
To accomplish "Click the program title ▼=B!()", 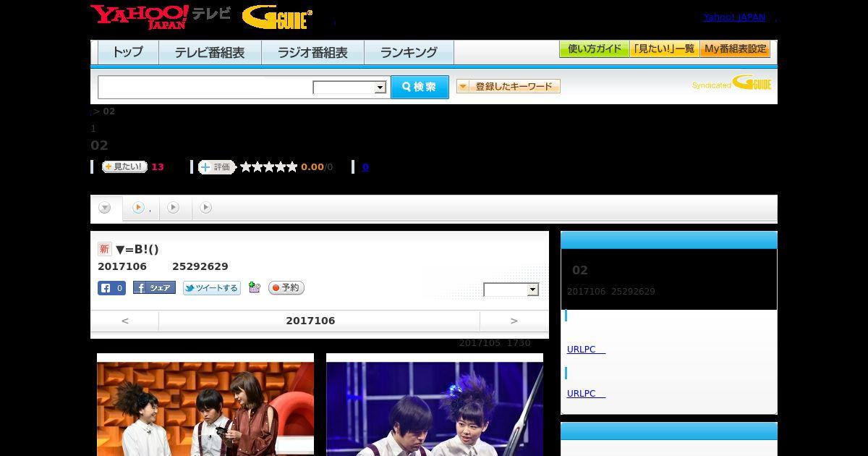I will tap(137, 249).
